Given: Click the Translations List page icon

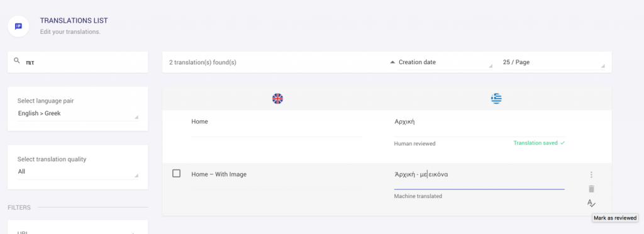Looking at the screenshot, I should tap(18, 26).
